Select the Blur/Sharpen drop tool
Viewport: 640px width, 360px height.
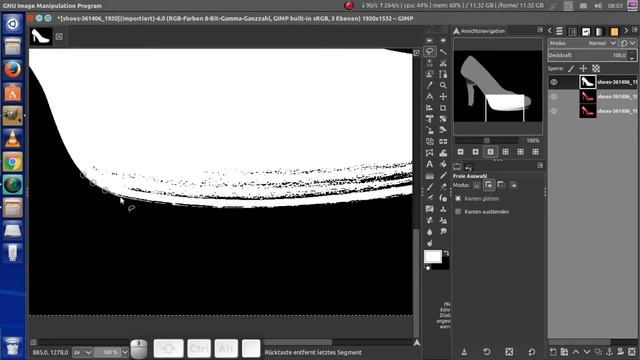[x=429, y=231]
